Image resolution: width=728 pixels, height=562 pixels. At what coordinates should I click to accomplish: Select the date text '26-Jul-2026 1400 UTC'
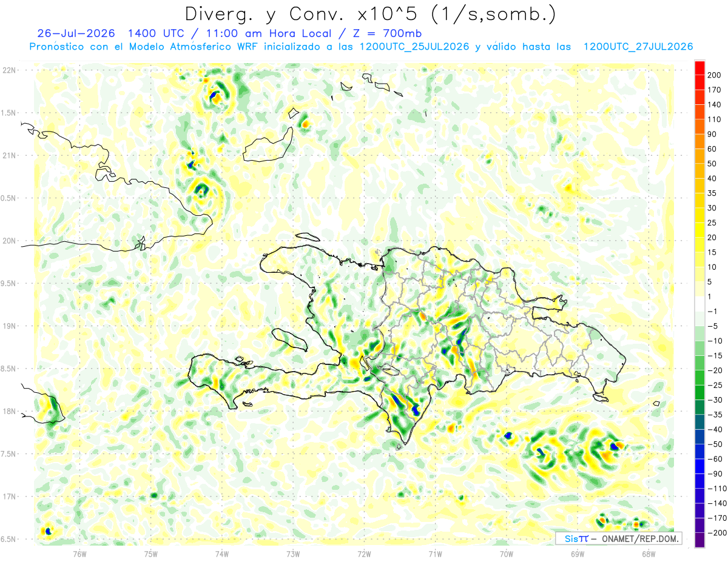pos(112,33)
